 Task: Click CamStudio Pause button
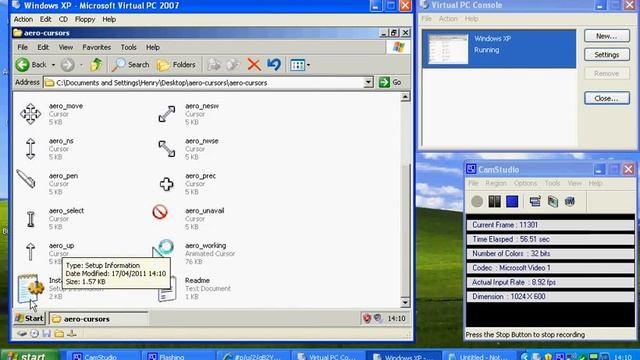tap(494, 201)
